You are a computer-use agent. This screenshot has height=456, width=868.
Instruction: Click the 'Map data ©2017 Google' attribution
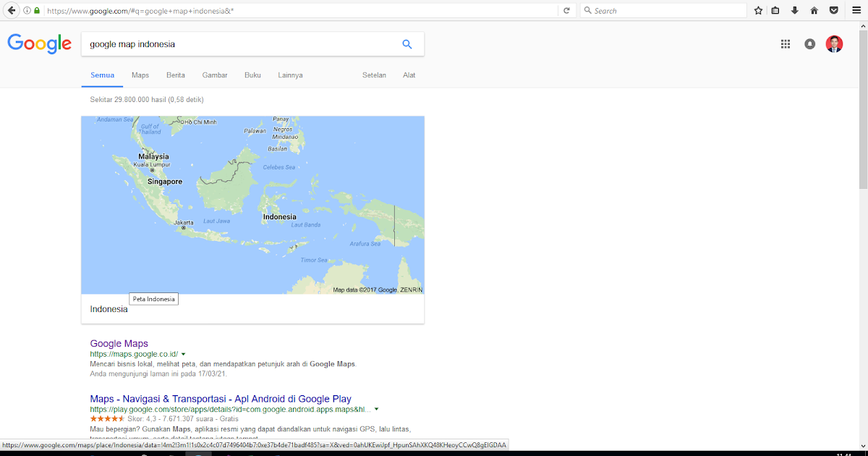click(365, 290)
